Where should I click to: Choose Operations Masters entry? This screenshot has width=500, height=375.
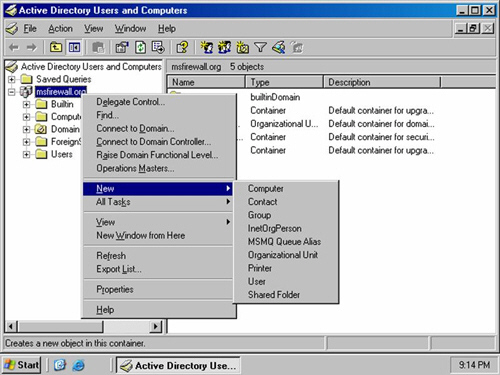158,169
